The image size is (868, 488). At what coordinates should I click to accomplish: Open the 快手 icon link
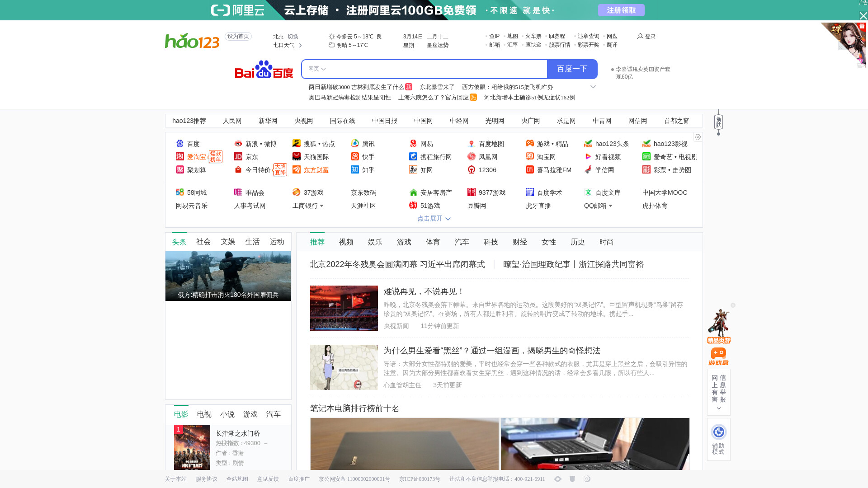coord(355,156)
